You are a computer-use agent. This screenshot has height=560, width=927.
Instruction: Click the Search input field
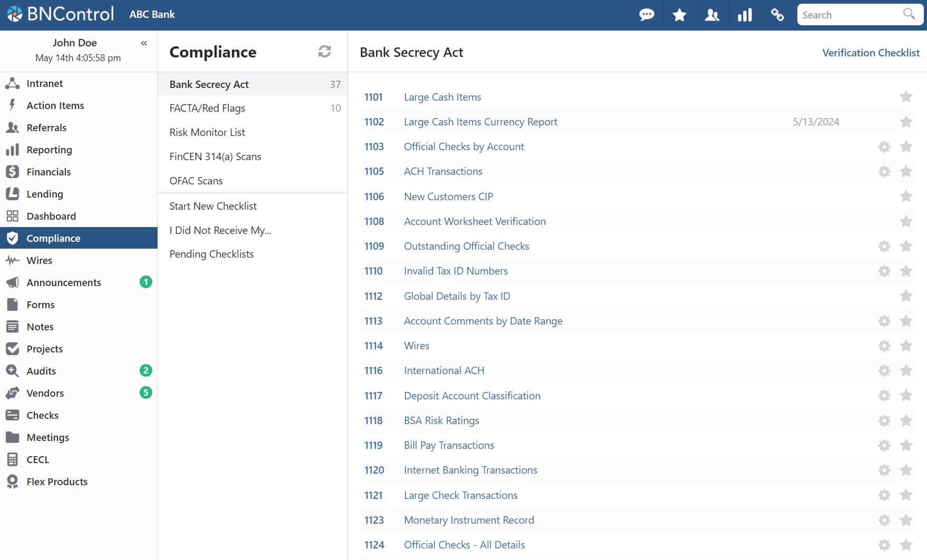(x=850, y=15)
